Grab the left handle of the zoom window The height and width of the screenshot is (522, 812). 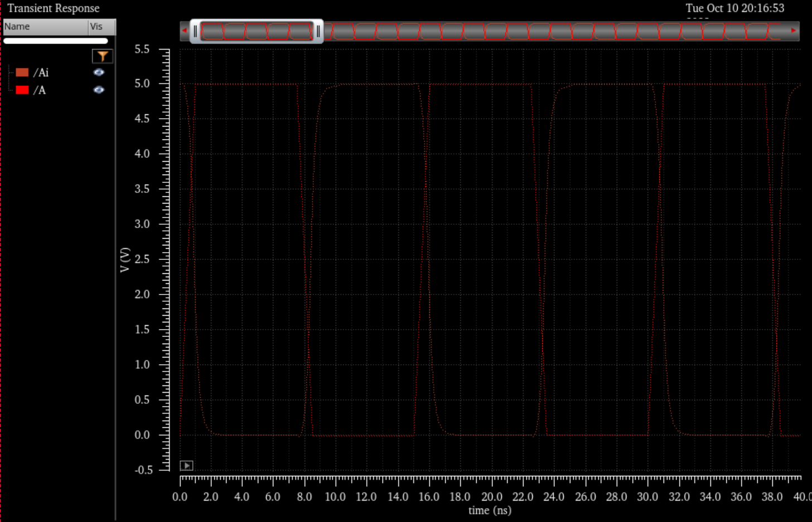click(195, 31)
